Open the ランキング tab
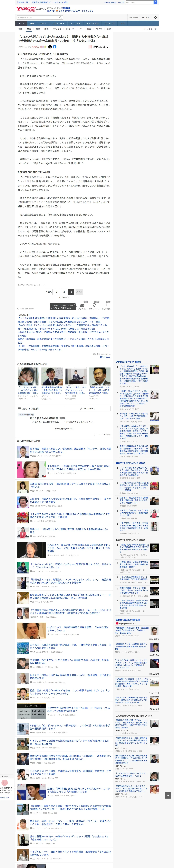This screenshot has width=174, height=868. pyautogui.click(x=109, y=24)
